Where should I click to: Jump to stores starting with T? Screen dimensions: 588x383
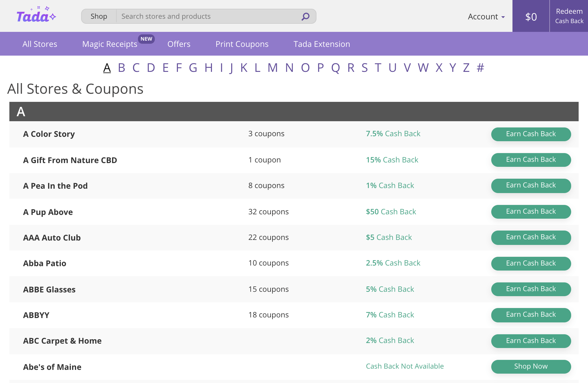tap(378, 67)
